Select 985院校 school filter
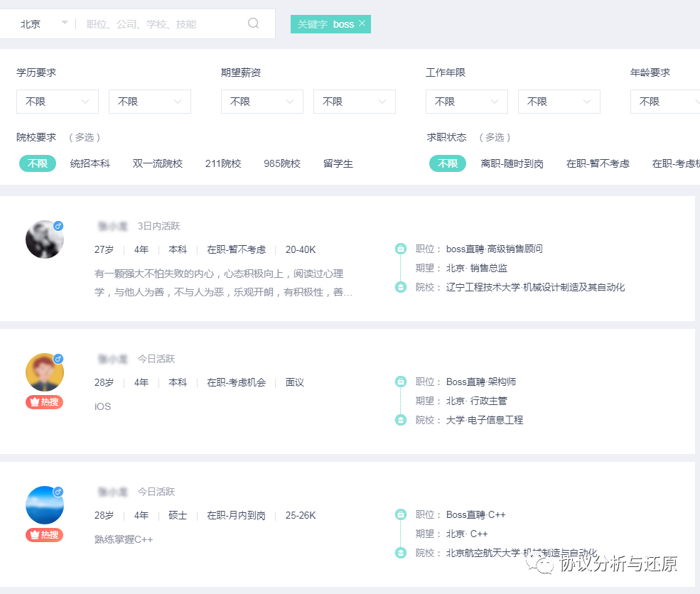700x594 pixels. tap(282, 163)
